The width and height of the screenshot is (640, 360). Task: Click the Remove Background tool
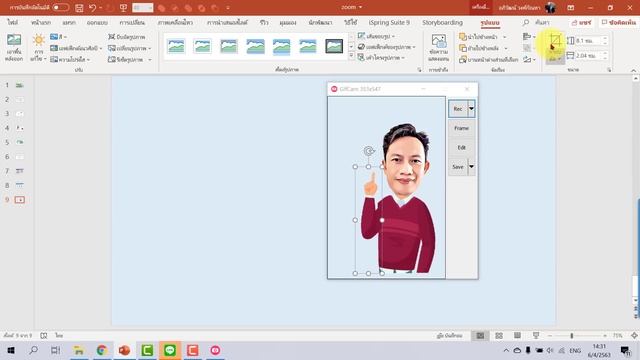pos(14,48)
